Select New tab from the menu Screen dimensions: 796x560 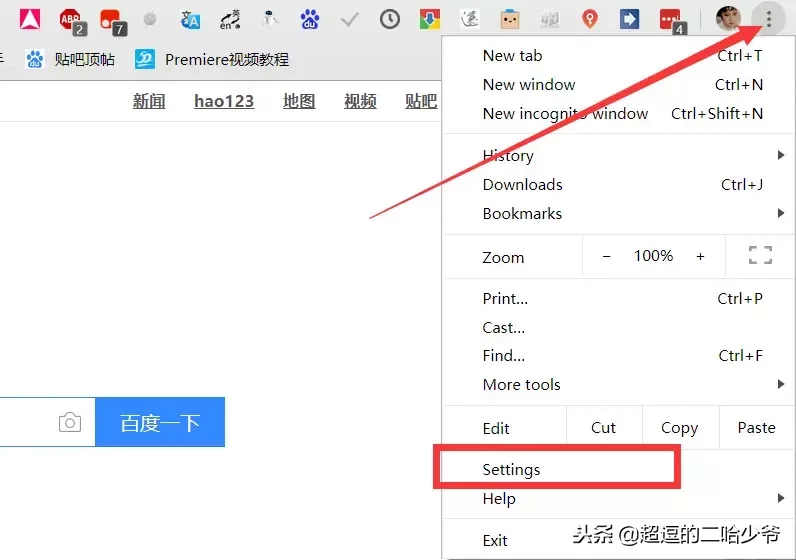point(618,55)
